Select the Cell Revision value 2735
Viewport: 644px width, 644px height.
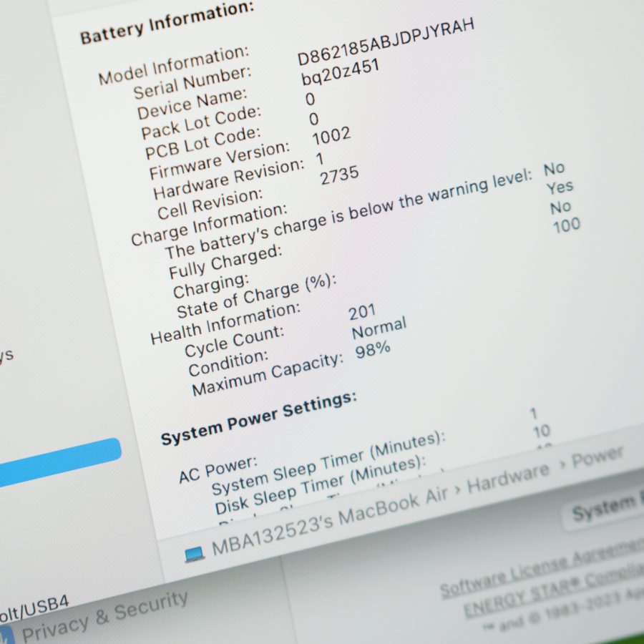point(339,175)
